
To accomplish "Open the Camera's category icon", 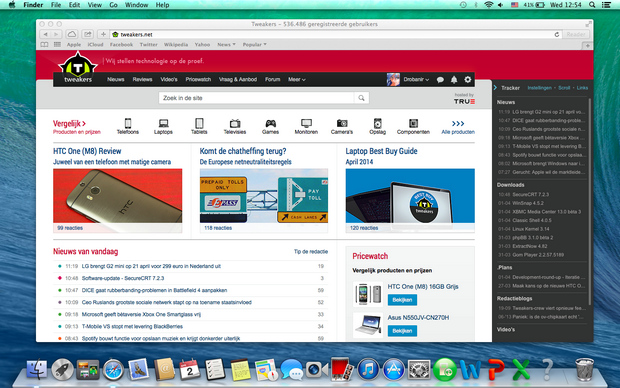I will tap(342, 123).
